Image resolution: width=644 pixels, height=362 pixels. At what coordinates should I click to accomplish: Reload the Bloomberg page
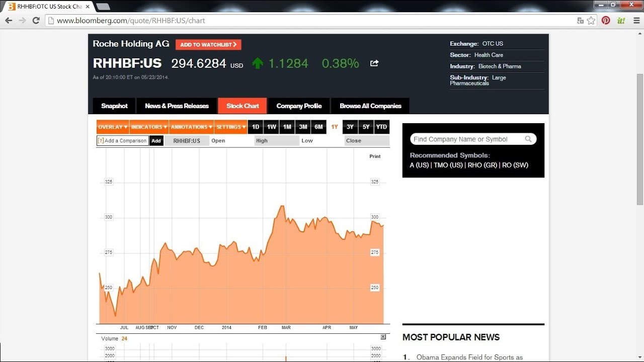point(36,21)
